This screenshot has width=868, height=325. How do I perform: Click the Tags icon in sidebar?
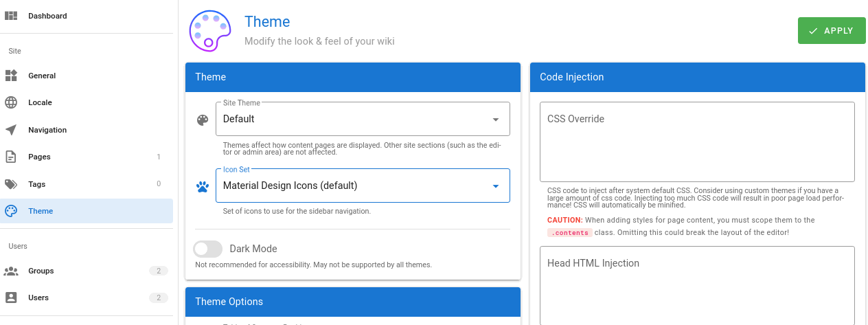point(11,184)
